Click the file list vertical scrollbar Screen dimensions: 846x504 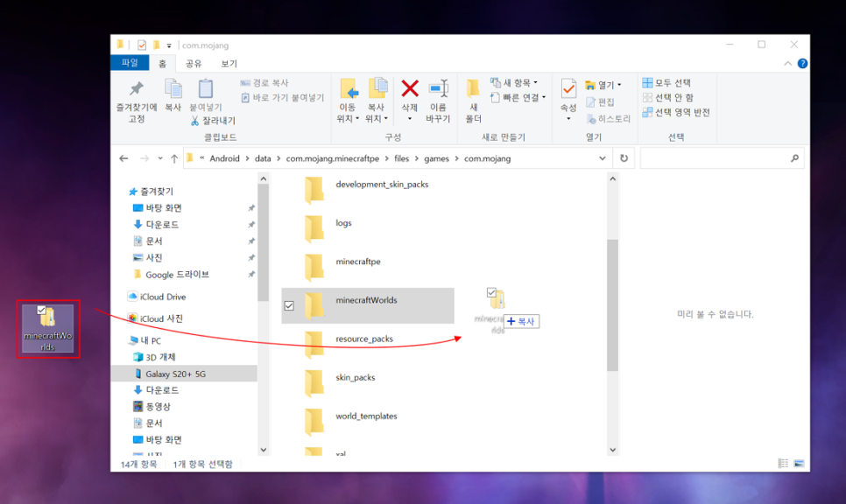tap(612, 305)
